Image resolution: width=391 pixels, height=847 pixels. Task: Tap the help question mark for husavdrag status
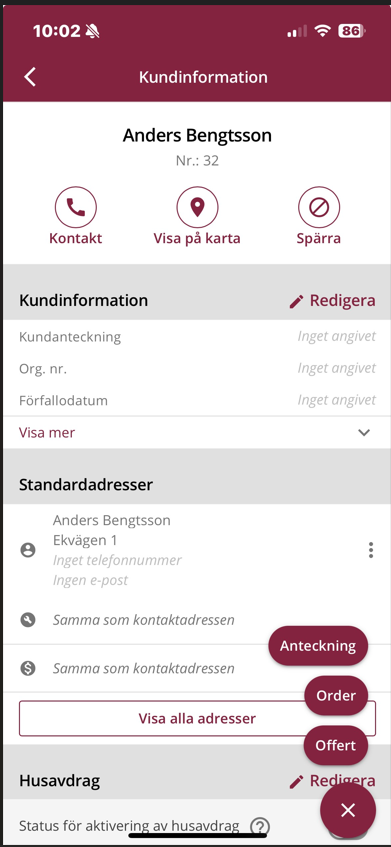pyautogui.click(x=260, y=826)
